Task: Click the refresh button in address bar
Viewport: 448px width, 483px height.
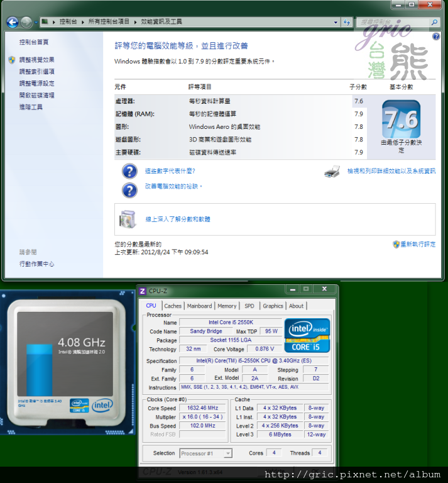Action: 347,22
